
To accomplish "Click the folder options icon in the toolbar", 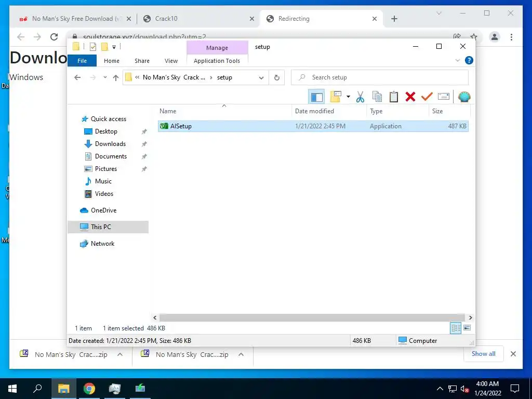I will [336, 97].
